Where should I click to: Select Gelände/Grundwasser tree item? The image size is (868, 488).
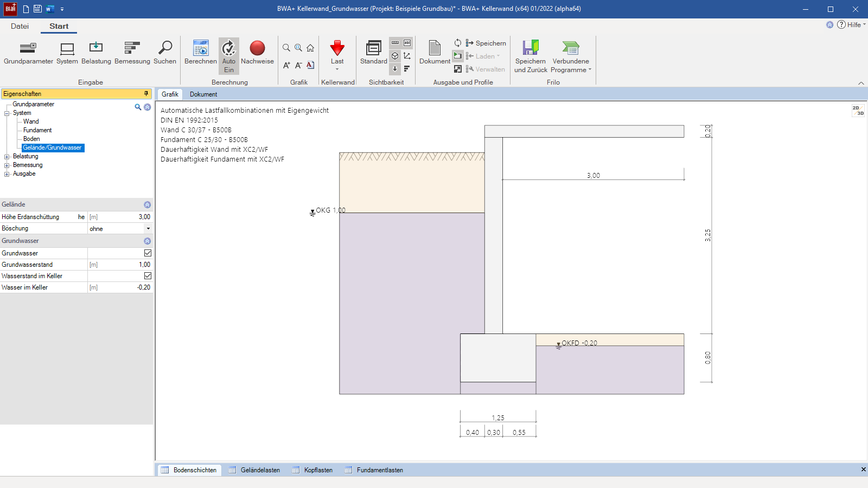click(53, 147)
